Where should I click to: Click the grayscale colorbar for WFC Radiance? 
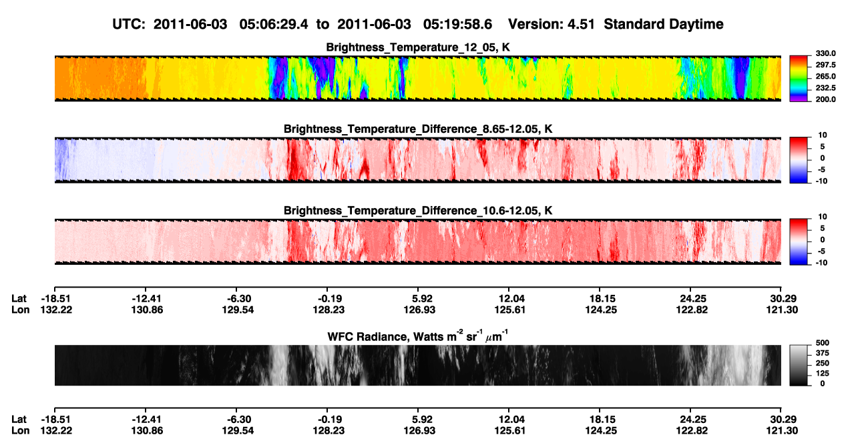point(799,365)
